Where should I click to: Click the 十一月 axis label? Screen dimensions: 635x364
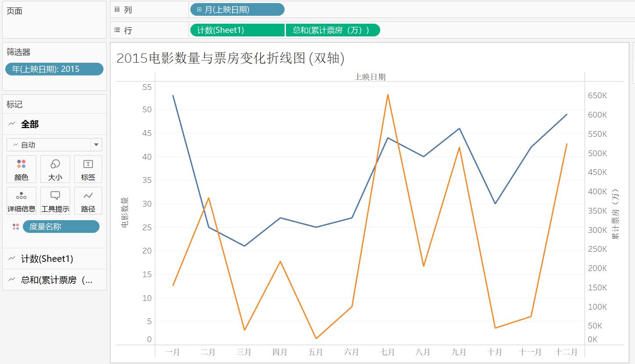click(x=530, y=352)
